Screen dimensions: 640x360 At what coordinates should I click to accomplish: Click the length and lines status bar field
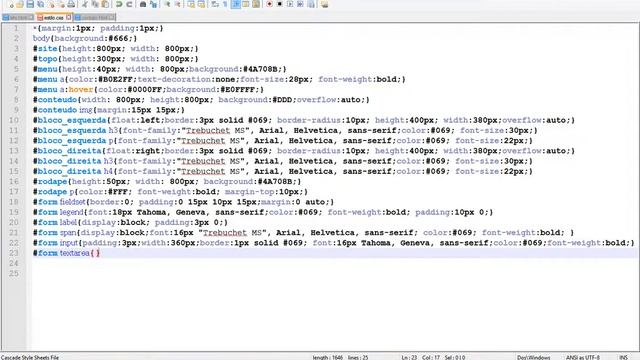click(340, 357)
